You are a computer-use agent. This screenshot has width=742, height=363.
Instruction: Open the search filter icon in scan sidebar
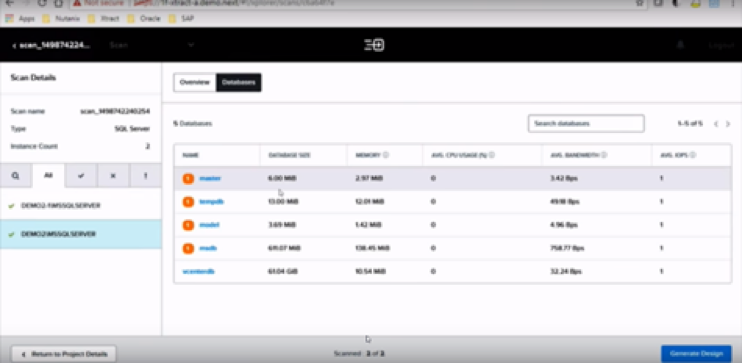pyautogui.click(x=16, y=176)
